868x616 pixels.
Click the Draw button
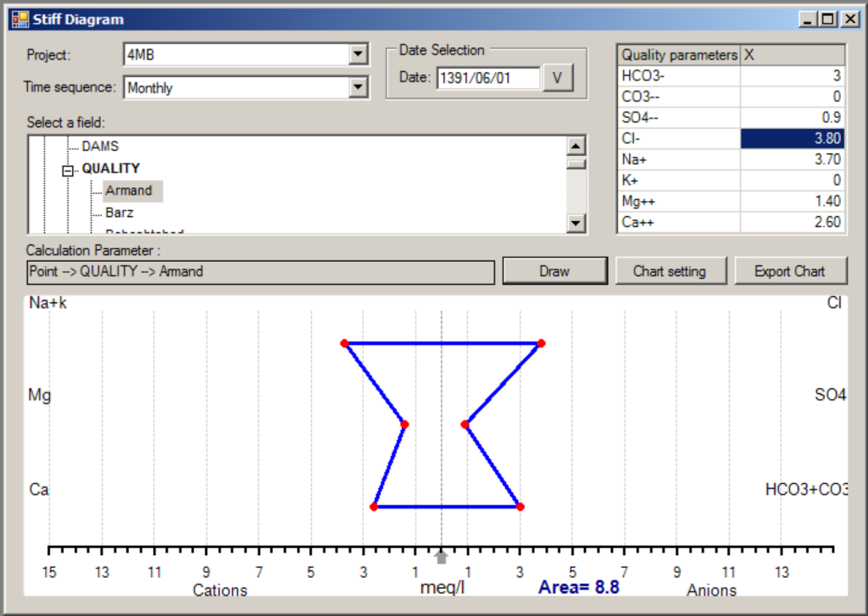[x=554, y=271]
